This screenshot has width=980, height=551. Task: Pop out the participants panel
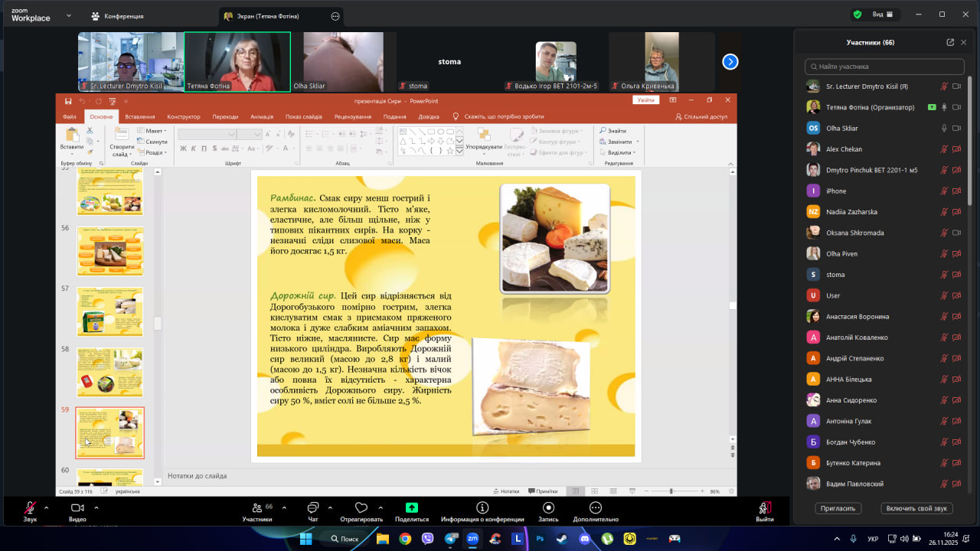[x=950, y=43]
